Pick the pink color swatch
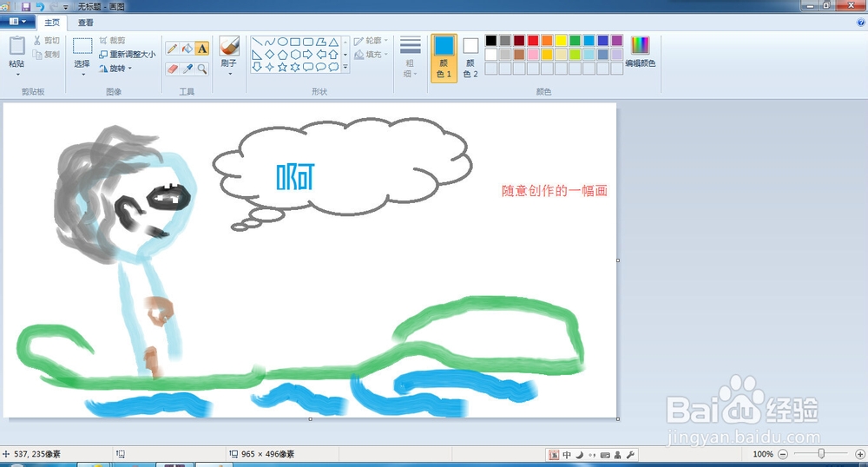This screenshot has height=467, width=868. pos(533,54)
